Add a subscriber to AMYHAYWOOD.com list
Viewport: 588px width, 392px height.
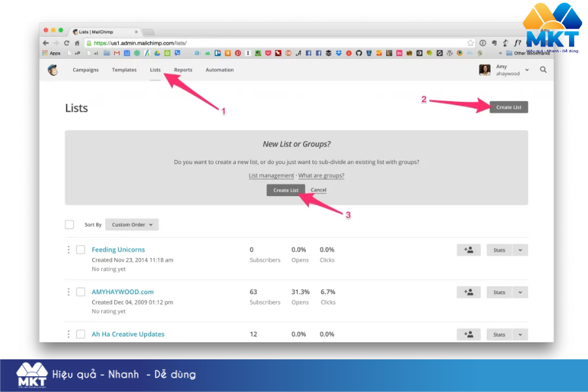[468, 292]
